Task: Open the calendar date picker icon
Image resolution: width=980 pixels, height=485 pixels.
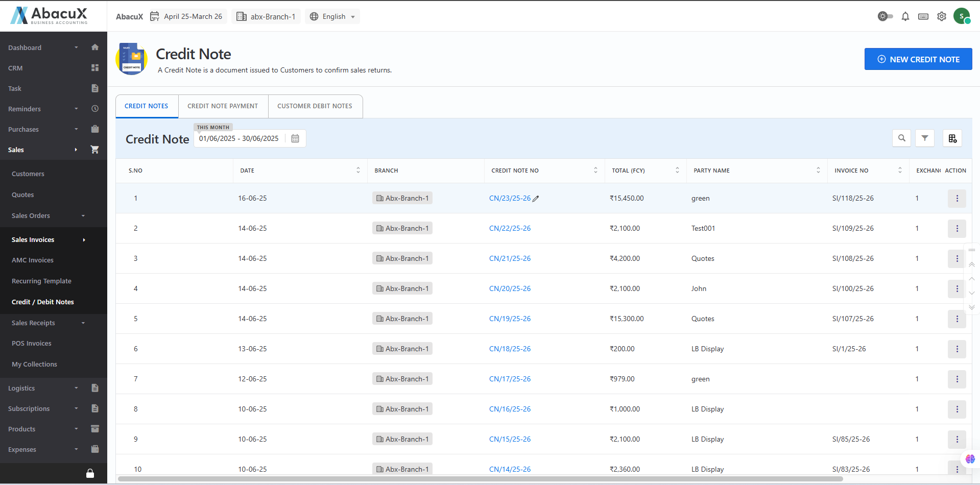Action: click(295, 139)
